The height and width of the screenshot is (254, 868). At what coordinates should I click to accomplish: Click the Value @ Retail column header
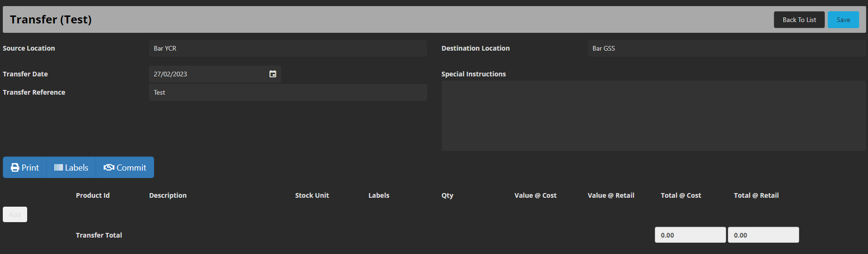(x=611, y=195)
